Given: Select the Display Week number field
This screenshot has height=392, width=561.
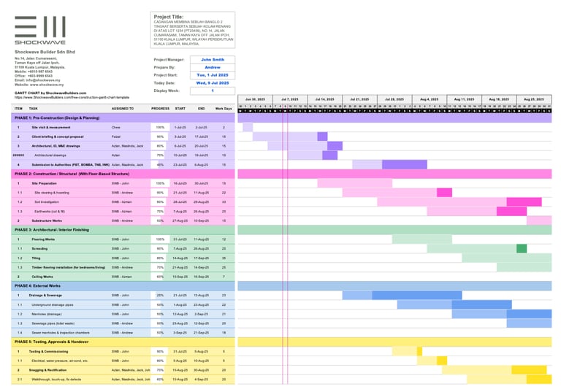Looking at the screenshot, I should 213,91.
